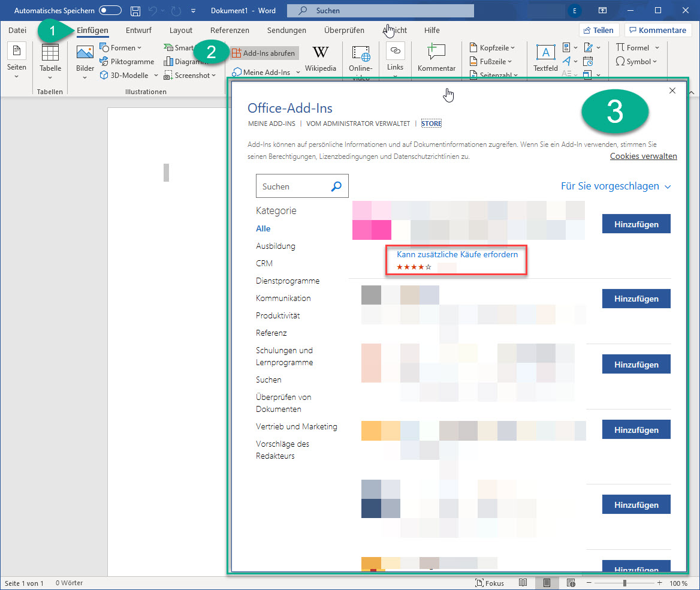Toggle Automatisches Speichern switch
Viewport: 700px width, 590px height.
(x=110, y=11)
